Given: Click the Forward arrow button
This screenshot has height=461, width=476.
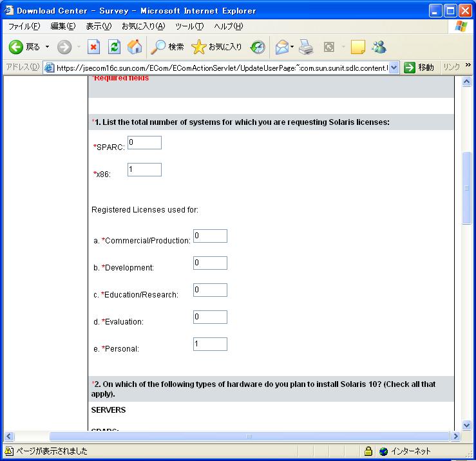Looking at the screenshot, I should 64,47.
